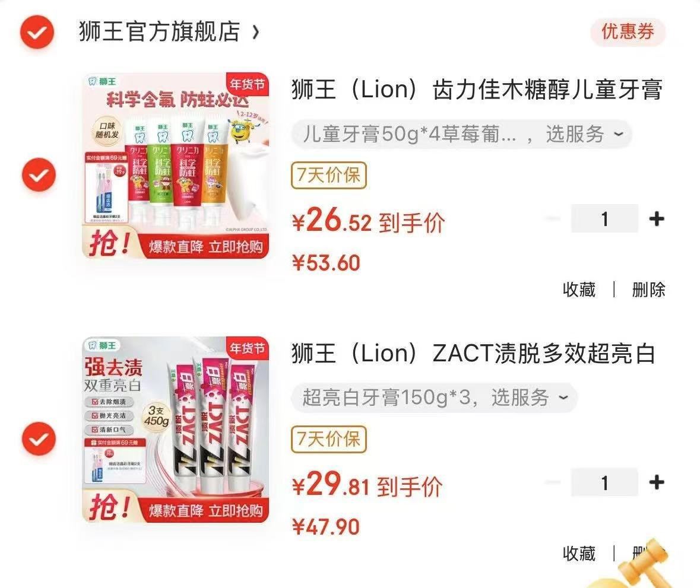Click the children's toothpaste quantity field
Viewport: 700px width, 588px height.
[x=604, y=218]
